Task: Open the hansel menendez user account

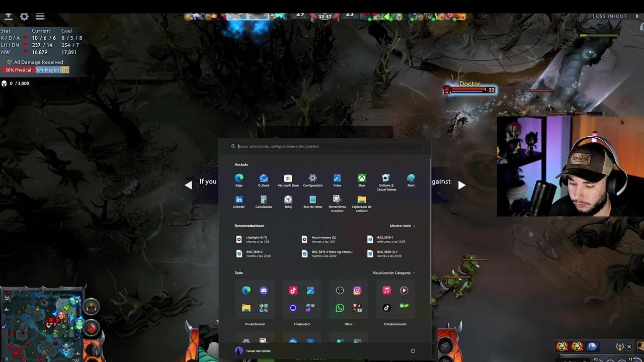Action: [x=253, y=351]
